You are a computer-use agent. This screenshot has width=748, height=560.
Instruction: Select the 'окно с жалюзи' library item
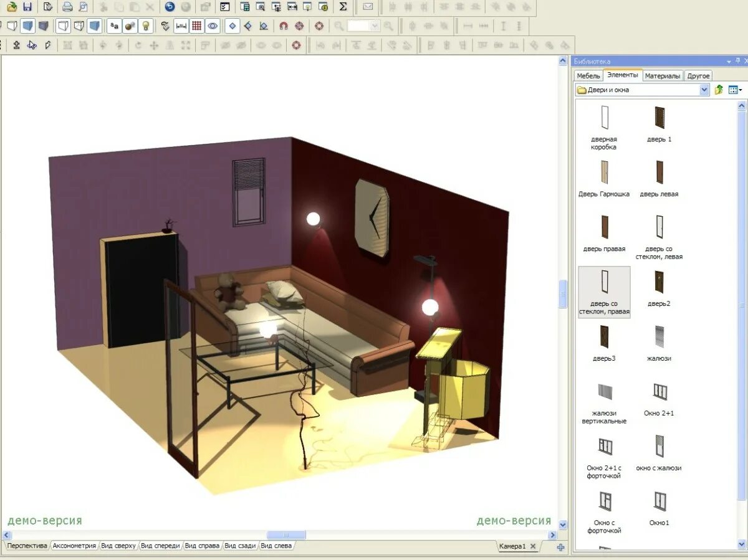(x=659, y=453)
